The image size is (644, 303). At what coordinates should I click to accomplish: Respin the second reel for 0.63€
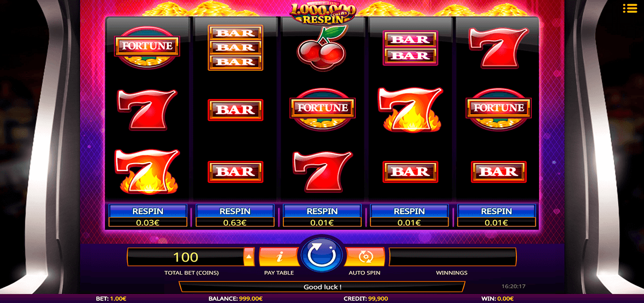235,216
